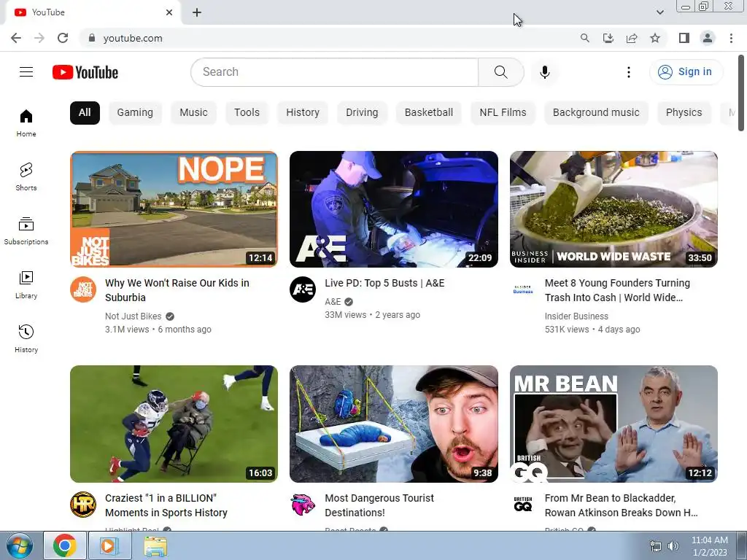Click the zoom magnifier icon in address bar
The image size is (747, 560).
[x=584, y=38]
